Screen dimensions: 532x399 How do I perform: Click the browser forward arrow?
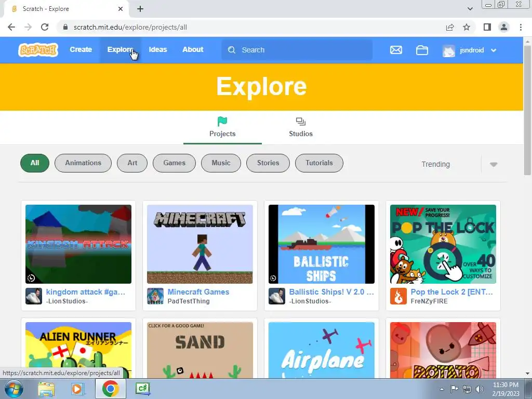point(28,27)
